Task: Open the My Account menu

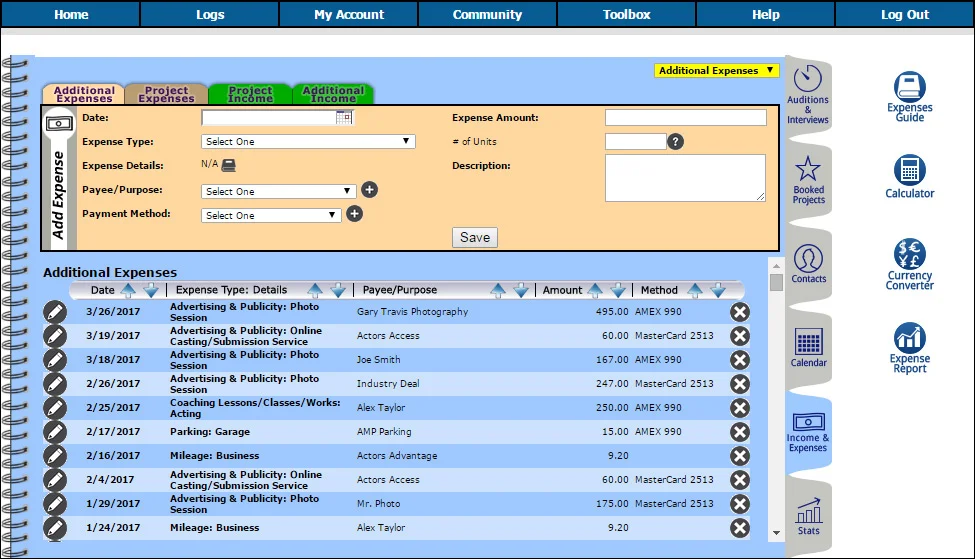Action: [x=349, y=14]
